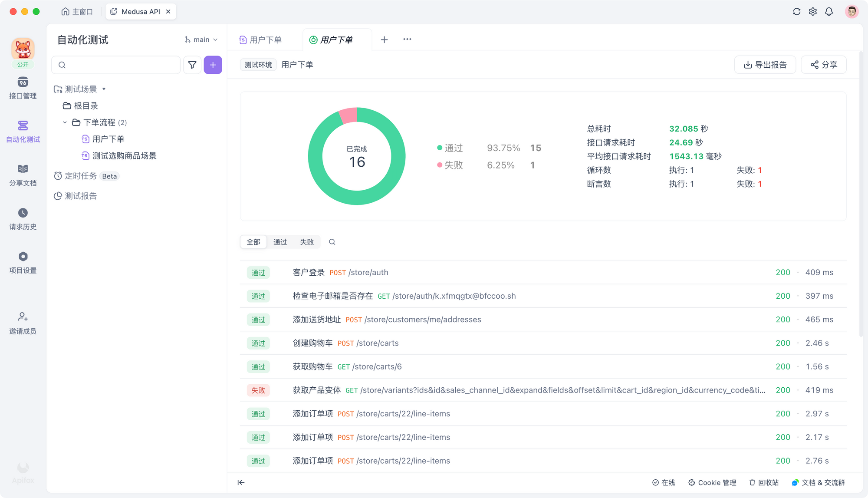
Task: Open the main branch dropdown
Action: (201, 40)
